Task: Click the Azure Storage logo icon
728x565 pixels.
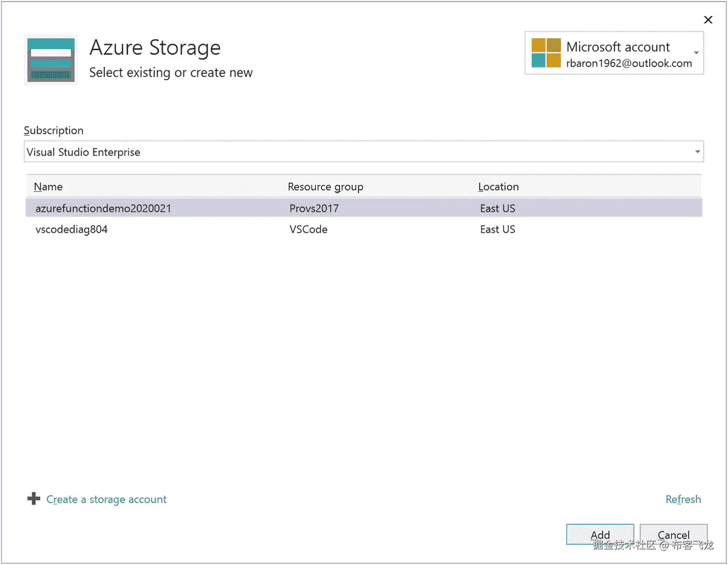Action: (x=51, y=60)
